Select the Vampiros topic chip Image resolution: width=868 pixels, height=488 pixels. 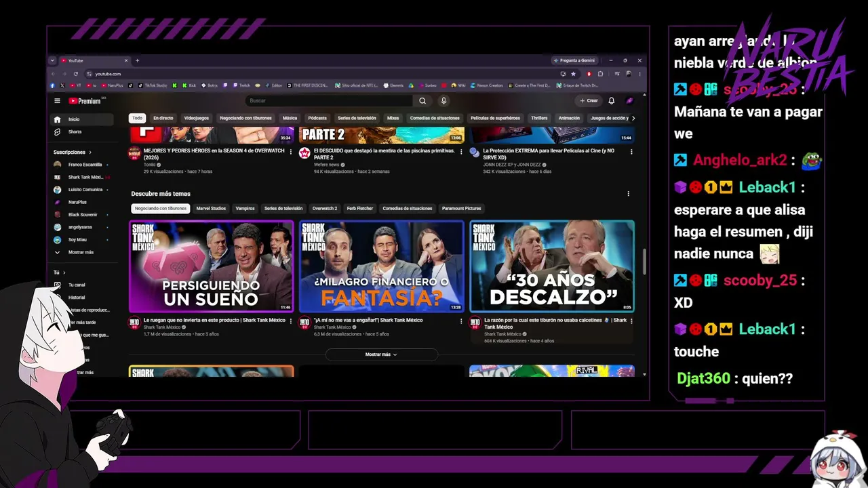pos(245,209)
